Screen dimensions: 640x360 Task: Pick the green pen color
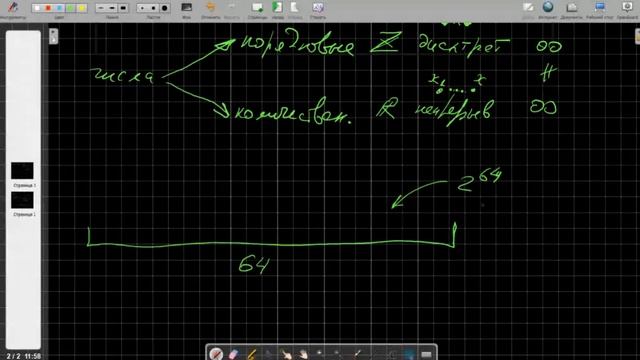71,8
